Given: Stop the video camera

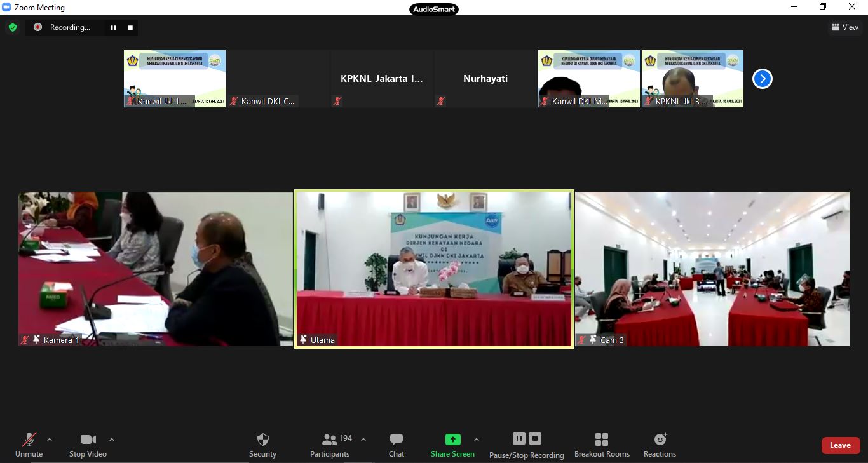Looking at the screenshot, I should [88, 445].
